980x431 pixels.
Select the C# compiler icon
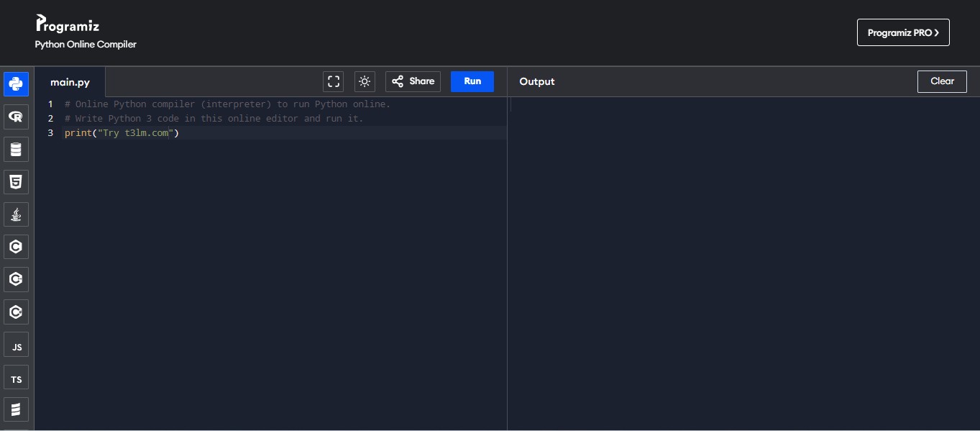pos(16,312)
